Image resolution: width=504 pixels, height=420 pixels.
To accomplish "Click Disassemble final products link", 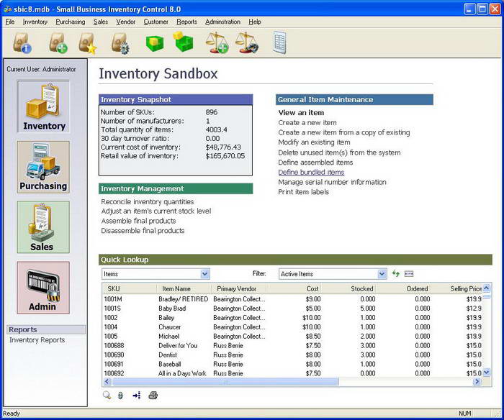I will (x=143, y=231).
